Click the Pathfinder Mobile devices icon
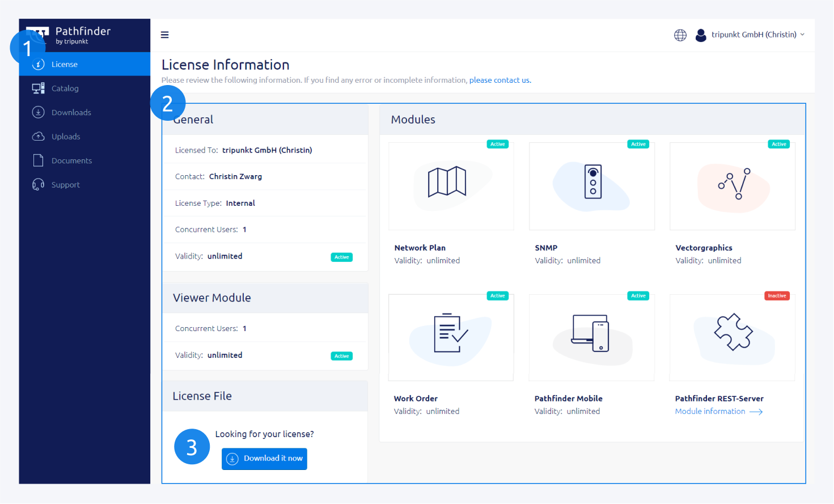834x504 pixels. click(x=590, y=333)
